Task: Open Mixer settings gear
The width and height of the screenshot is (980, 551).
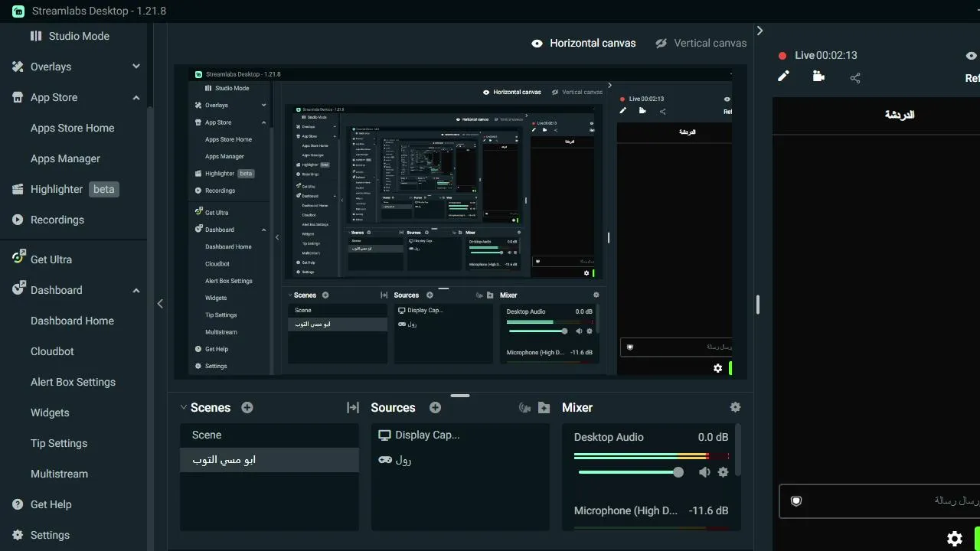Action: [736, 408]
